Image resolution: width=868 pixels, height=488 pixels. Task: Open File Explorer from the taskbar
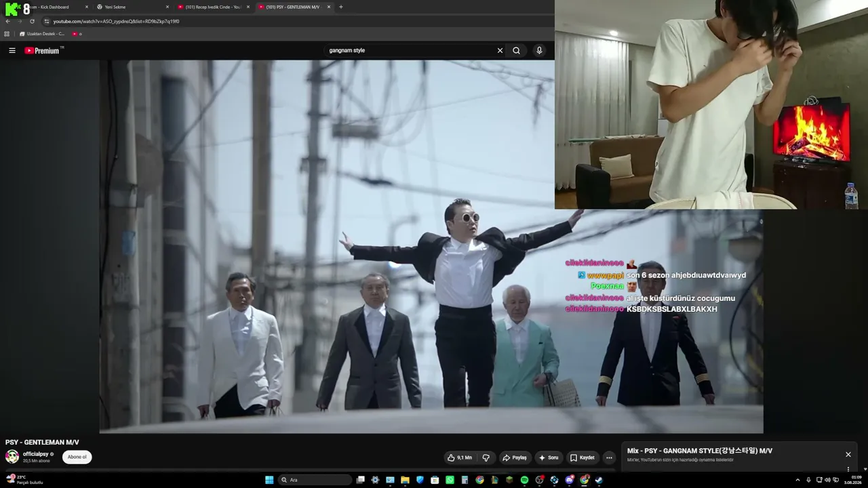(x=405, y=480)
